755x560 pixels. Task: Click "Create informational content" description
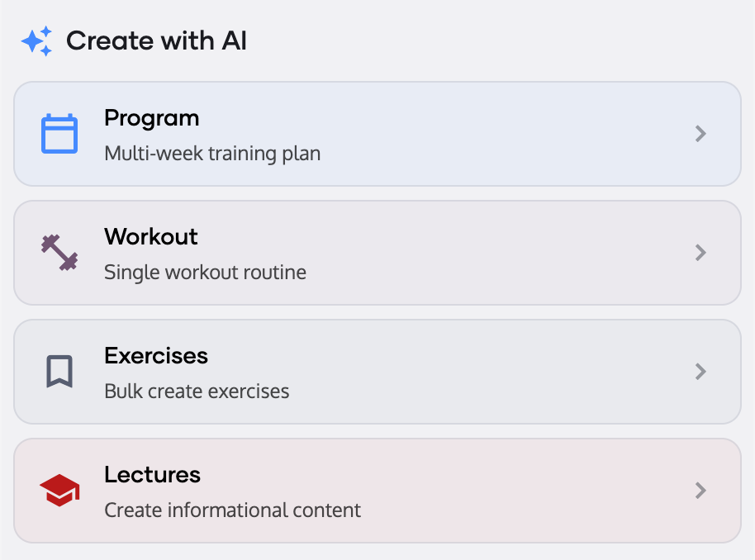coord(232,510)
